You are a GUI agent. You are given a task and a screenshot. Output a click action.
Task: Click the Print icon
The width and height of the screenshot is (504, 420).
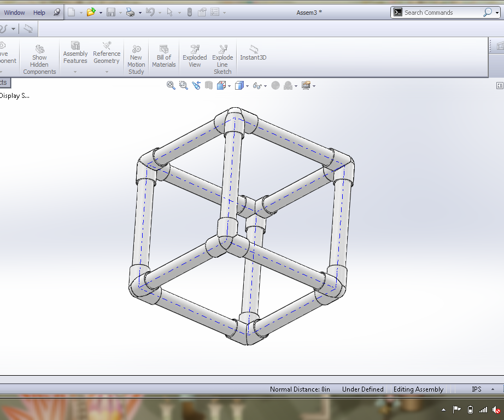(131, 11)
